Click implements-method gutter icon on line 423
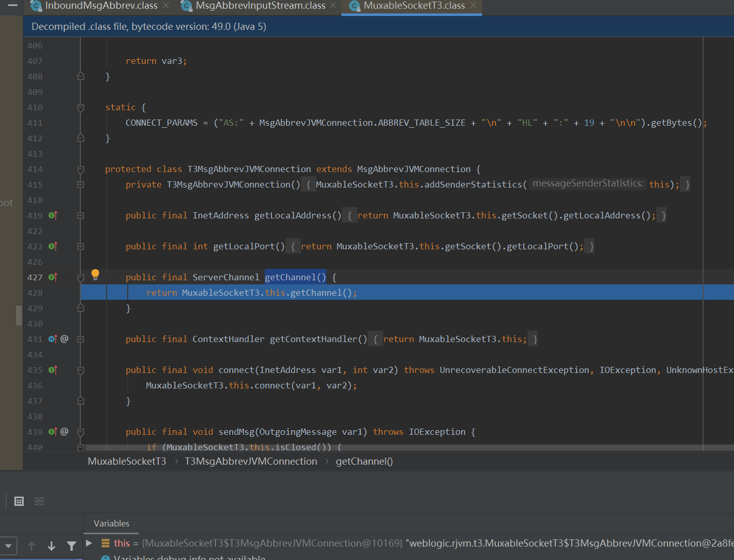Screen dimensions: 734x560 [53, 246]
